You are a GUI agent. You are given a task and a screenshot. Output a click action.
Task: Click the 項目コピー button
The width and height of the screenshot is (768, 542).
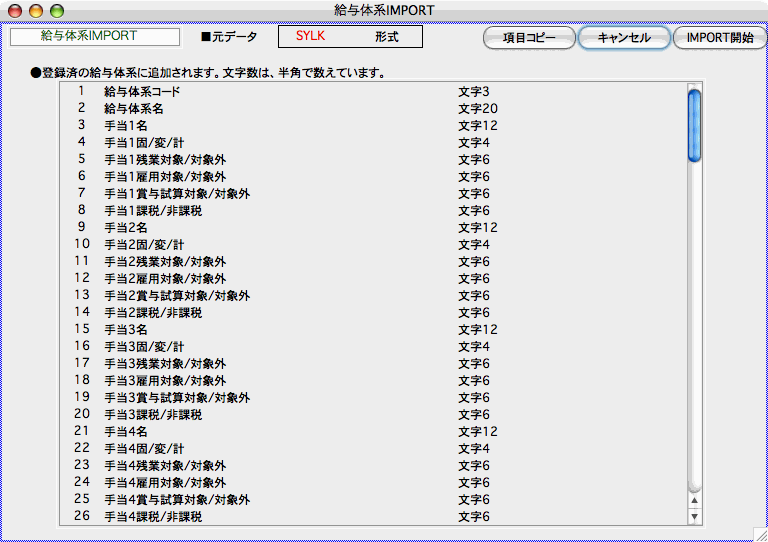(x=529, y=38)
